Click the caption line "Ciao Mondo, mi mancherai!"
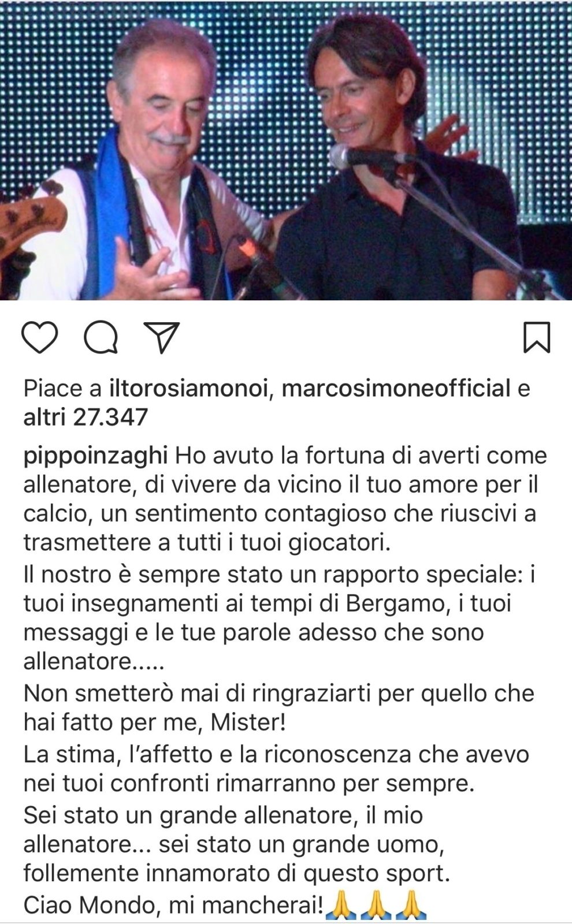Screen dimensions: 572x924 pos(173,906)
